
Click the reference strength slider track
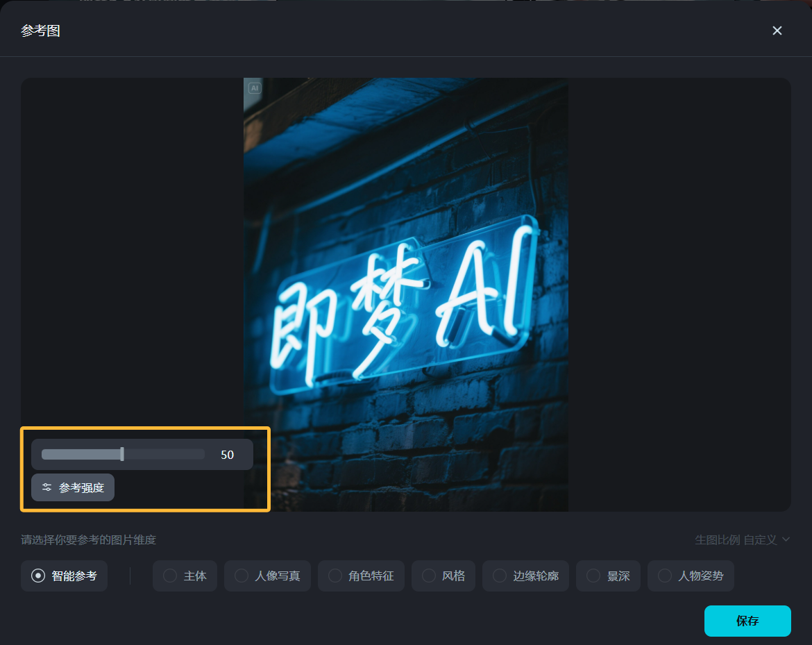(123, 454)
